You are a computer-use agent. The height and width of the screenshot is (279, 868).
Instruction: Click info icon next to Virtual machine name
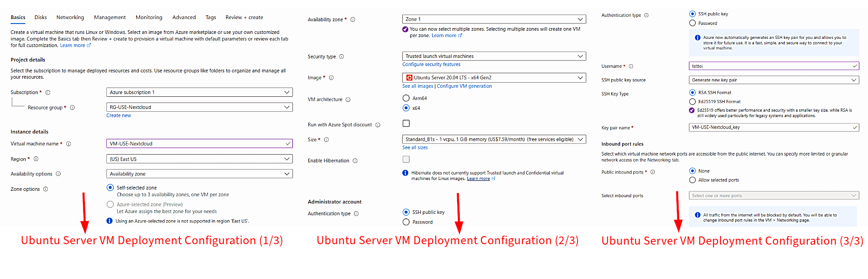point(69,144)
